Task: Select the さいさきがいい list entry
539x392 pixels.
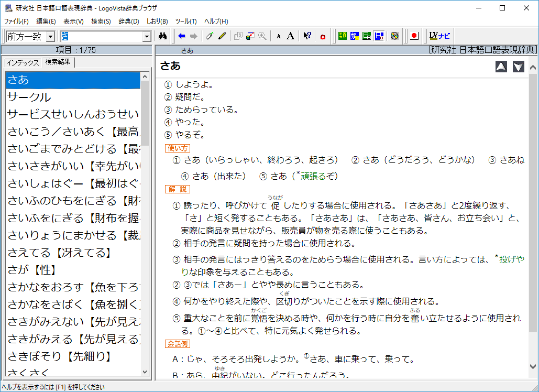Action: pos(73,167)
